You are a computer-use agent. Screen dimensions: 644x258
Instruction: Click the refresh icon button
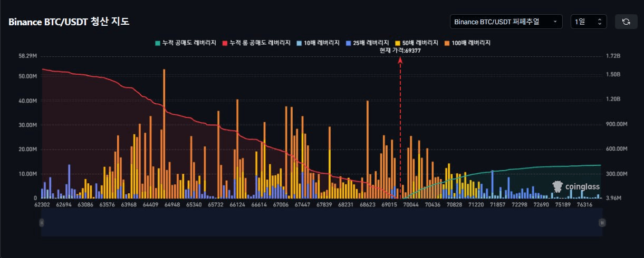[626, 22]
